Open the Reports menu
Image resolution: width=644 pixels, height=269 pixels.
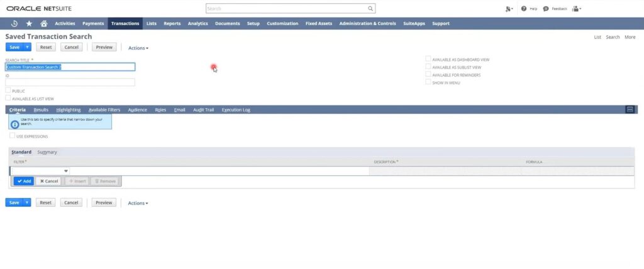click(172, 23)
